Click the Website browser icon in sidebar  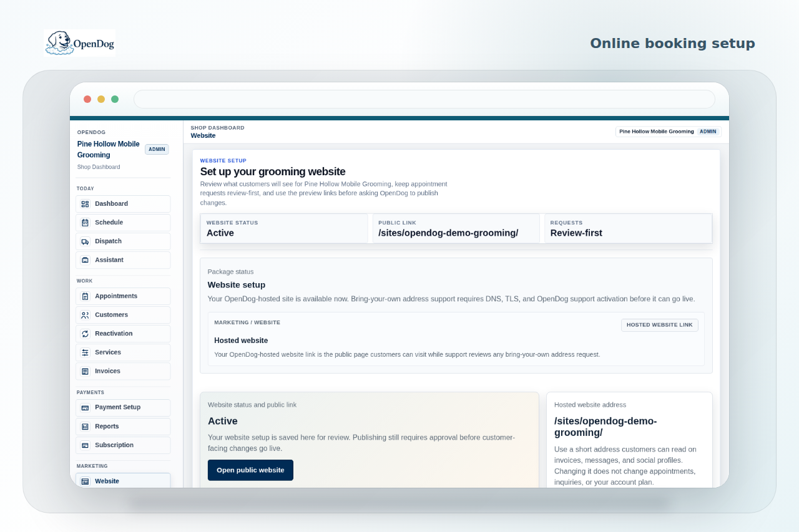(85, 481)
